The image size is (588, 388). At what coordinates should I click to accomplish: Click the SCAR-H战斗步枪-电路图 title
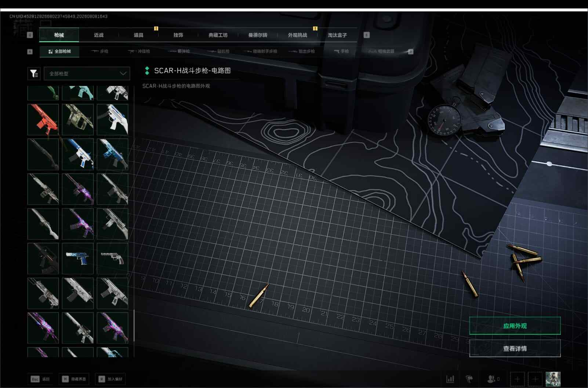pos(192,71)
